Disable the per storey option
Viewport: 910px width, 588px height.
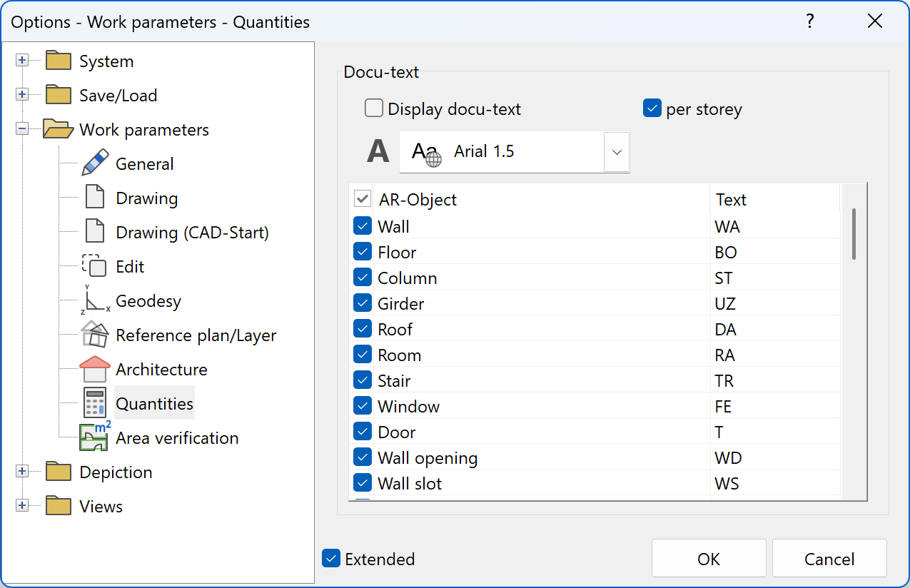pyautogui.click(x=652, y=108)
